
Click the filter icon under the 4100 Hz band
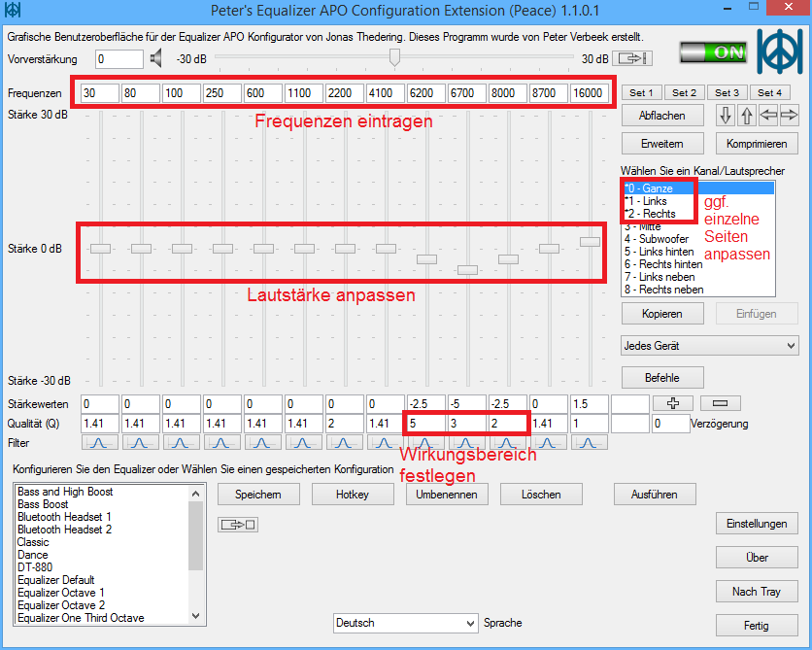[385, 443]
